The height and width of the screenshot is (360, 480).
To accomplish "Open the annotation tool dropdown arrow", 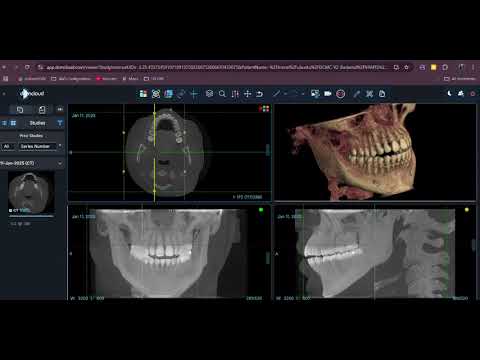I will click(x=303, y=94).
